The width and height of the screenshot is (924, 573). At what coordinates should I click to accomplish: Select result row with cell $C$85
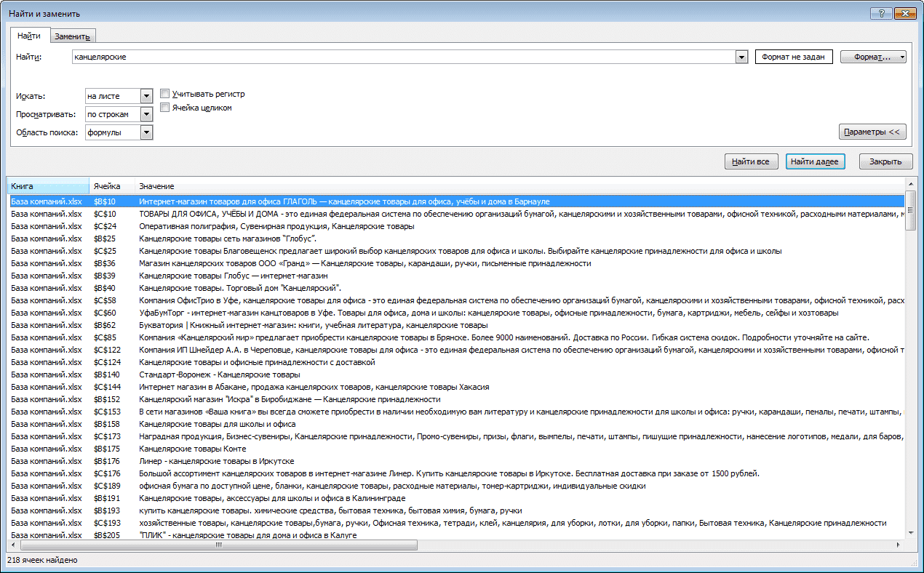(x=455, y=337)
